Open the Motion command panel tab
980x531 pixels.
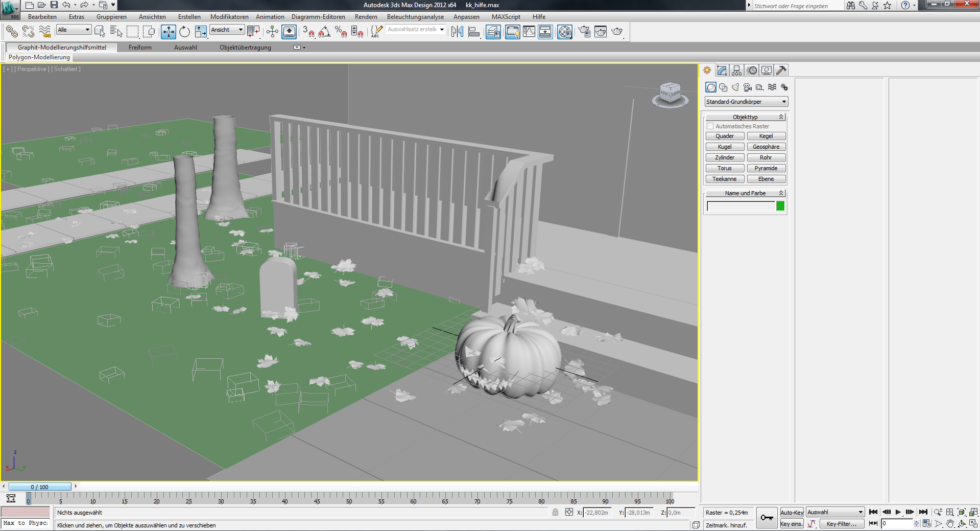(752, 71)
